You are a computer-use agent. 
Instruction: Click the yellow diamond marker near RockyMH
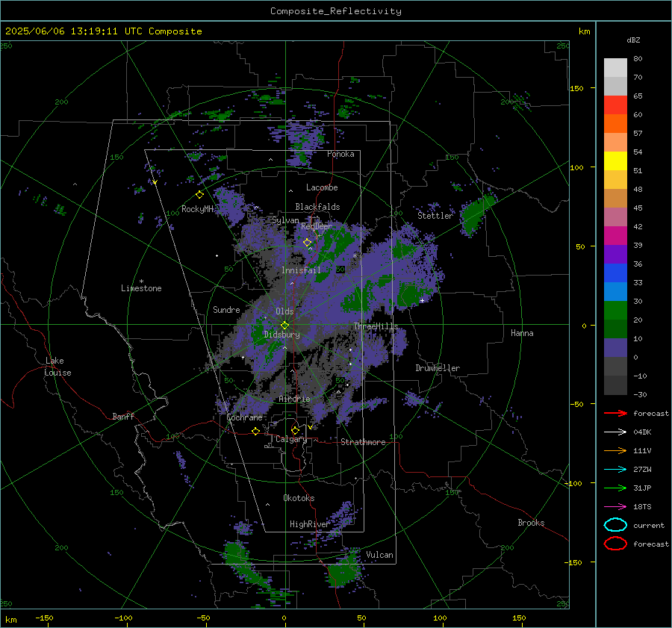199,195
